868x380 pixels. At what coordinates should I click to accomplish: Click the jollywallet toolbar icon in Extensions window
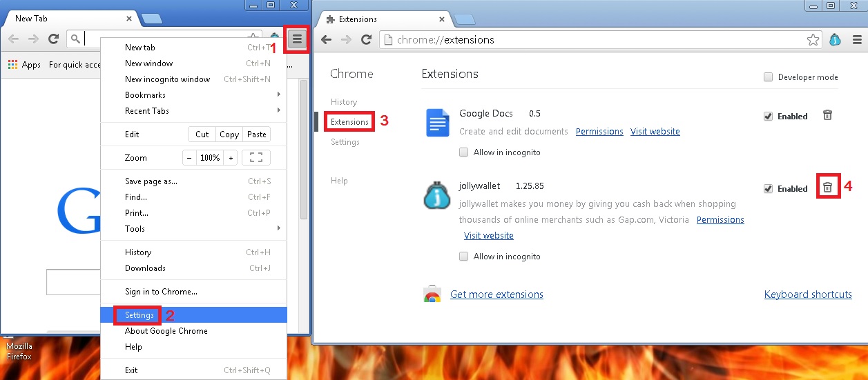point(835,40)
